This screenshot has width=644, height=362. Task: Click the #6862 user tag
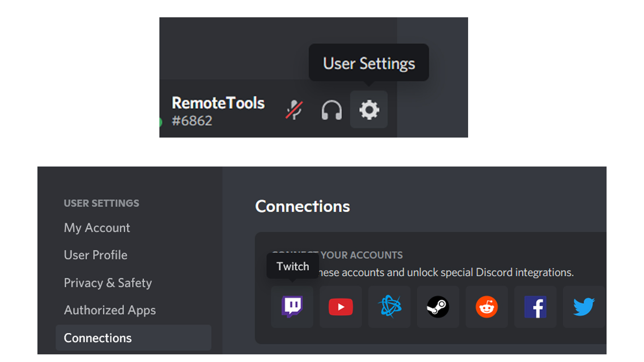(192, 121)
